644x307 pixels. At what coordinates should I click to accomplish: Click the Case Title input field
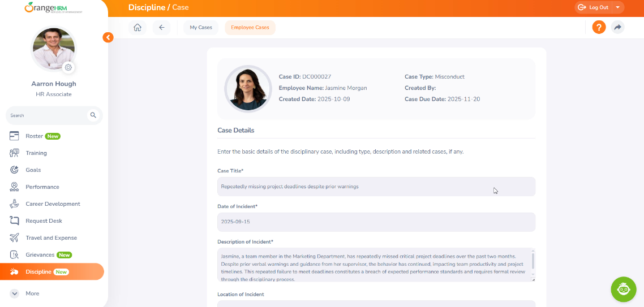pos(376,187)
